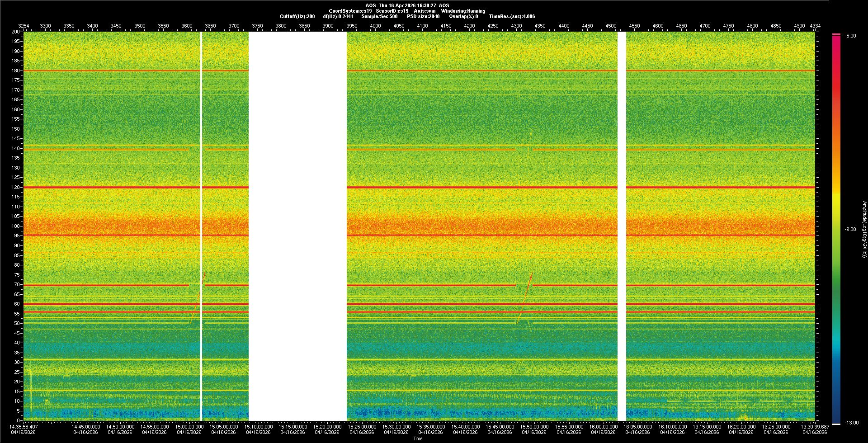Viewport: 868px width, 443px height.
Task: Click the 200 tick on the frequency axis
Action: point(16,32)
